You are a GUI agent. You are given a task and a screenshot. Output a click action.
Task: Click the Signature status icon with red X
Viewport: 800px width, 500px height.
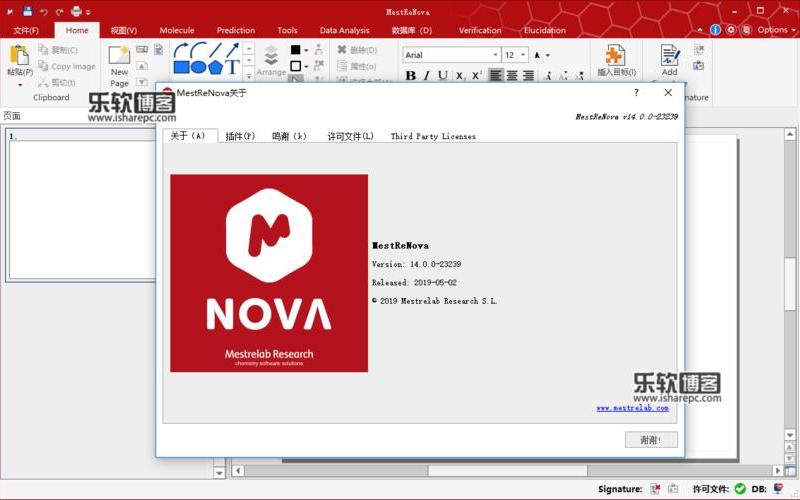[x=656, y=489]
